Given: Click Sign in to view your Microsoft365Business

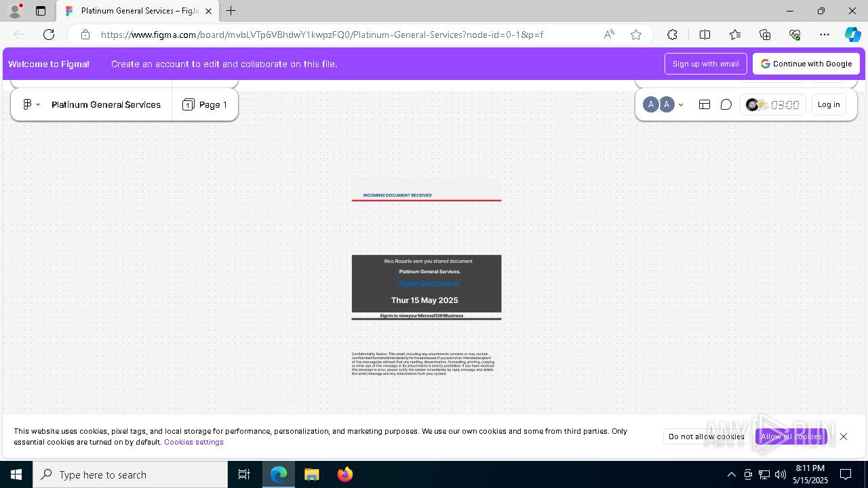Looking at the screenshot, I should (422, 316).
